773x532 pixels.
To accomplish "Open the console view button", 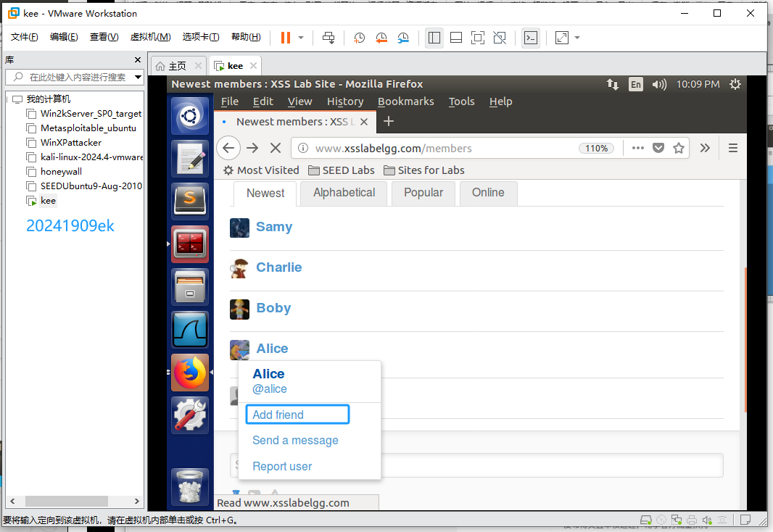I will [x=531, y=38].
